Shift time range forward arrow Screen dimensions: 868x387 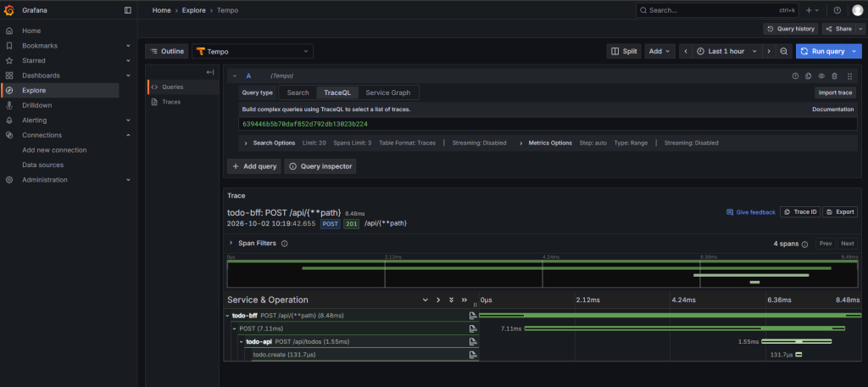(768, 51)
